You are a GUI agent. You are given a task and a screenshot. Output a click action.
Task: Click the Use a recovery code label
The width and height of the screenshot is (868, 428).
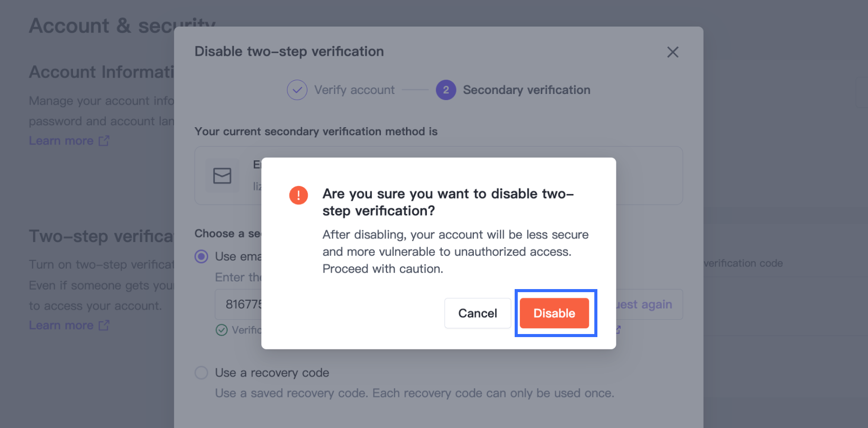tap(272, 373)
